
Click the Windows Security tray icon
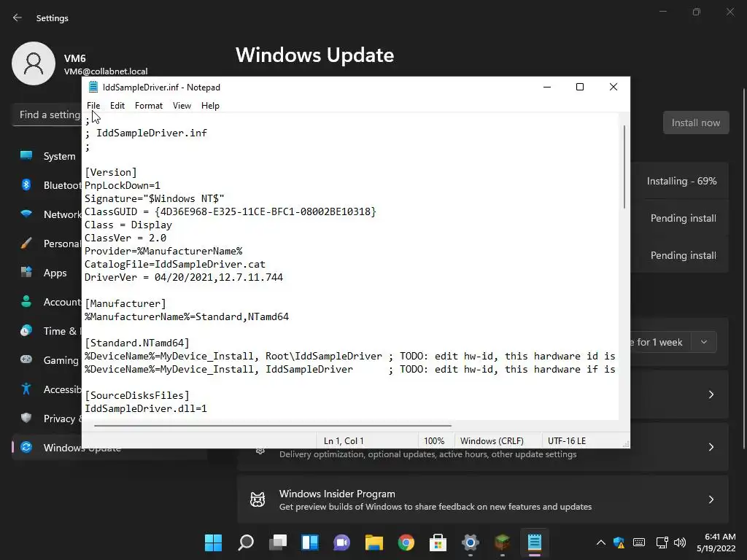(619, 542)
